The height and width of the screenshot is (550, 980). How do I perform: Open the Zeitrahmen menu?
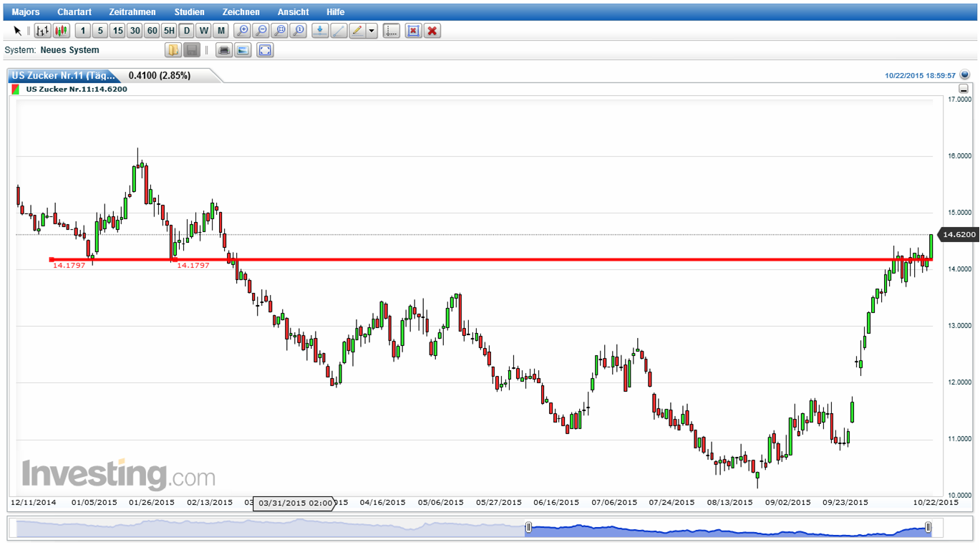132,12
